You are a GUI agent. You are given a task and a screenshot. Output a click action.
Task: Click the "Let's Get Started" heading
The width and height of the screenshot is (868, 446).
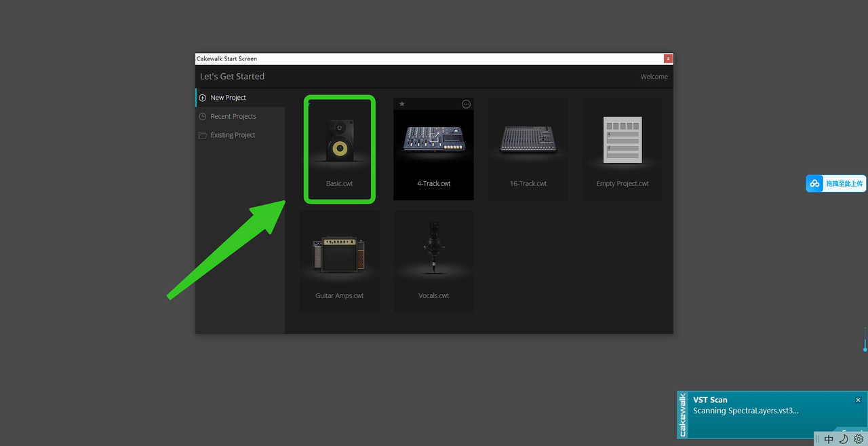[232, 77]
